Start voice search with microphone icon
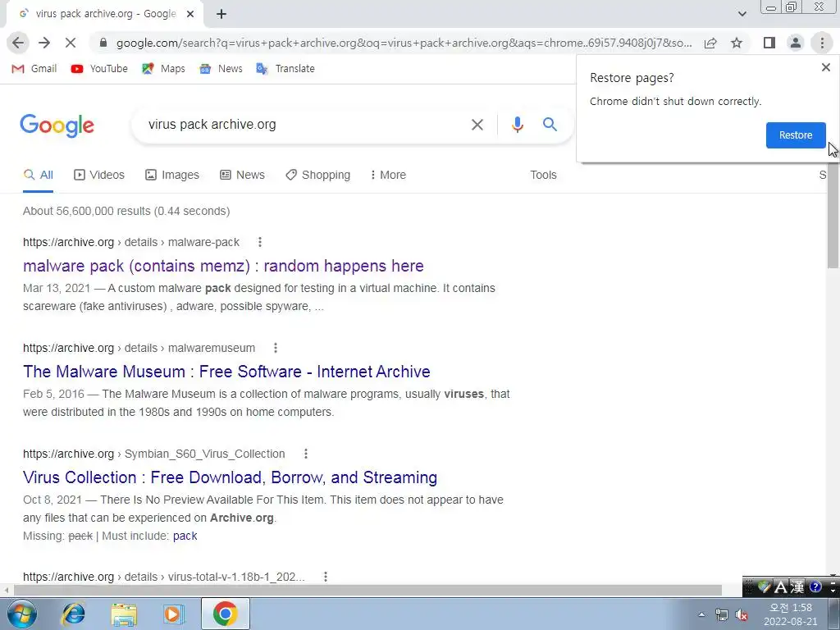 (x=517, y=125)
